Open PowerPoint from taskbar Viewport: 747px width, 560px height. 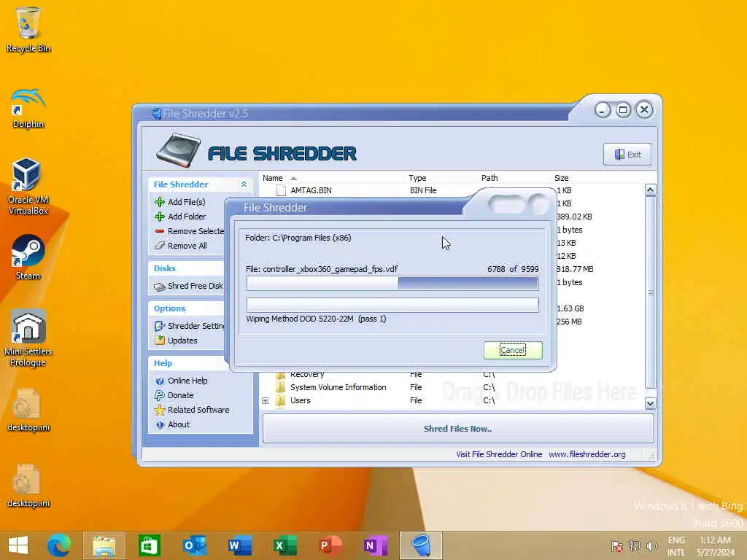(x=330, y=545)
